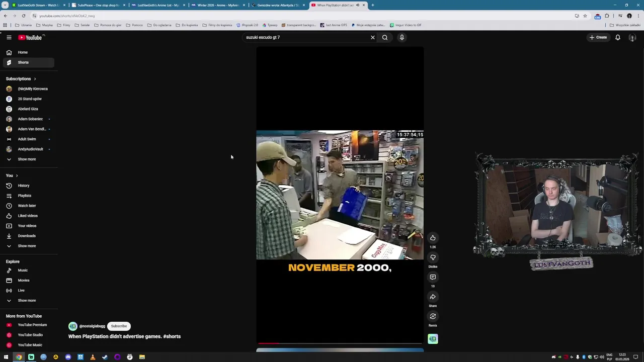Open the You section chevron
The width and height of the screenshot is (644, 362).
pos(17,175)
